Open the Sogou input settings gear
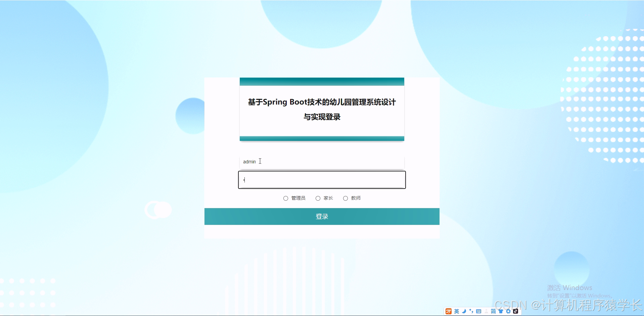The width and height of the screenshot is (644, 316). click(508, 311)
